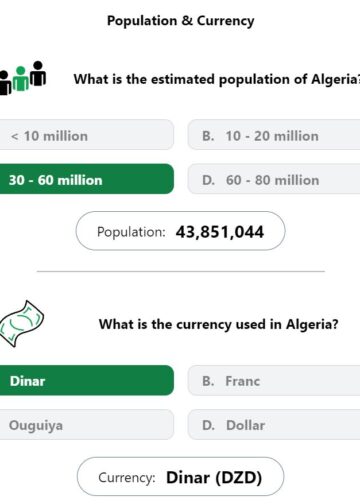Click the 'Population:' label text
Viewport: 360px width, 504px height.
(x=131, y=232)
